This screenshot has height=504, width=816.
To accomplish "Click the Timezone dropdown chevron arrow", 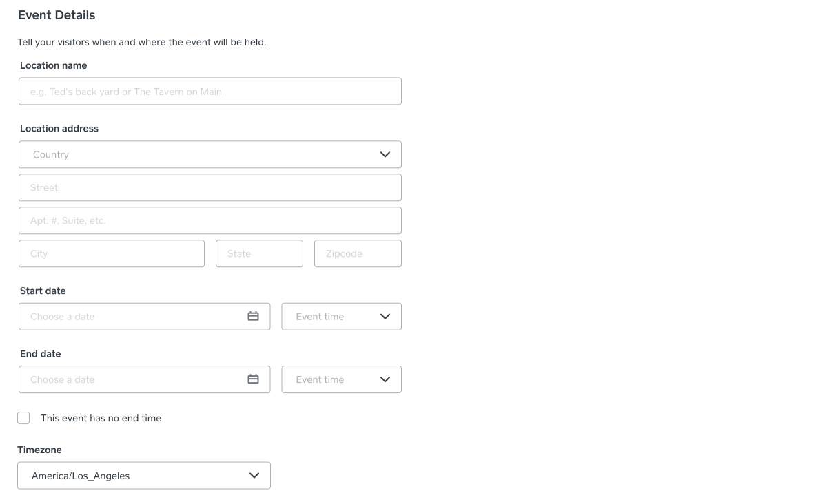I will pyautogui.click(x=254, y=476).
